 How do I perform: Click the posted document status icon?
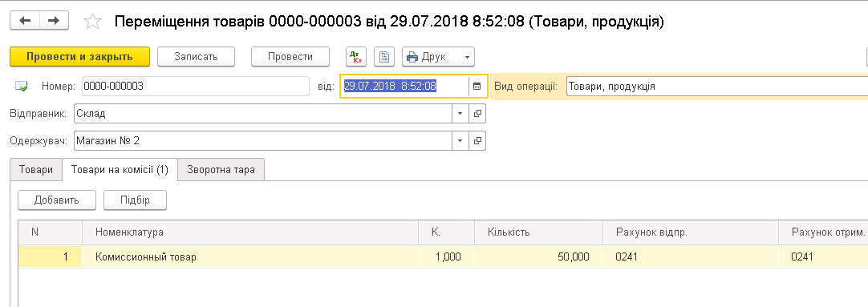point(22,86)
